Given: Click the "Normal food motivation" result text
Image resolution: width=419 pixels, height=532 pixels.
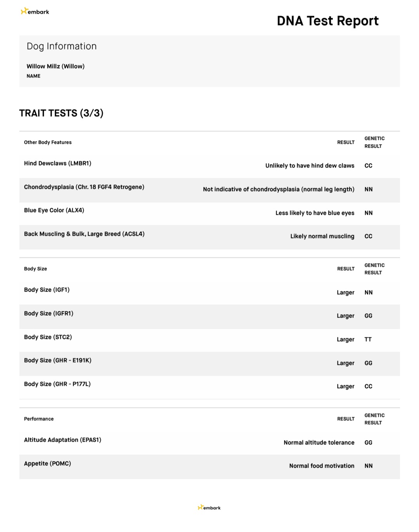Looking at the screenshot, I should click(322, 466).
